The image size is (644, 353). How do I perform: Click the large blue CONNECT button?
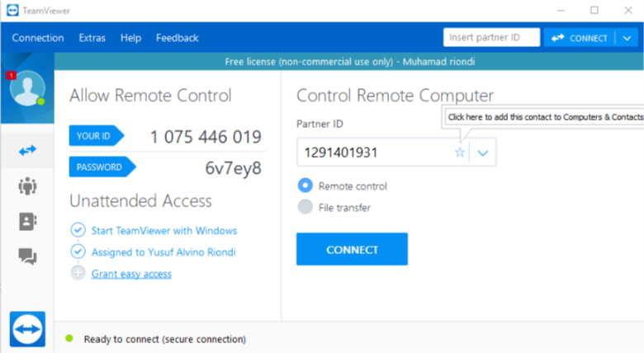[x=352, y=249]
